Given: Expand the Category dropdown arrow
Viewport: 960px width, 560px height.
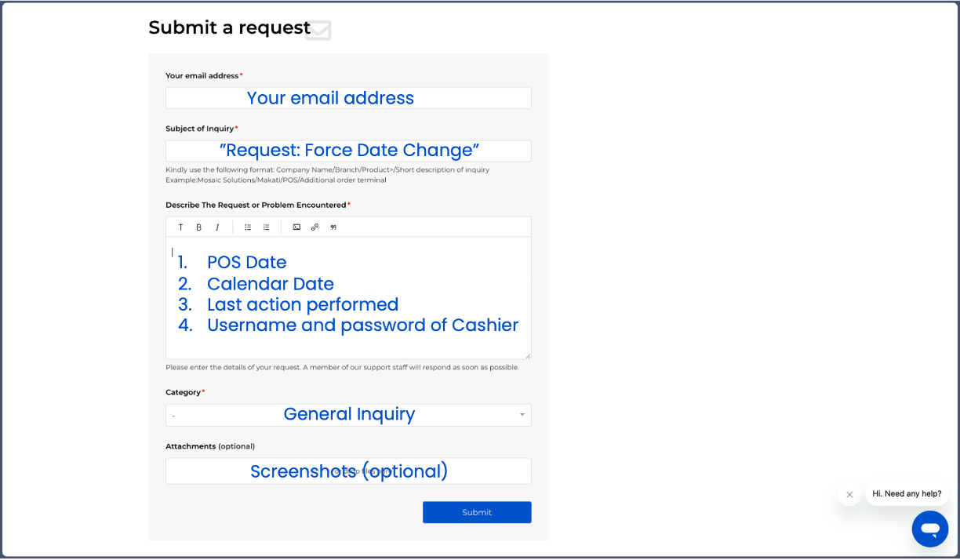Looking at the screenshot, I should (522, 415).
